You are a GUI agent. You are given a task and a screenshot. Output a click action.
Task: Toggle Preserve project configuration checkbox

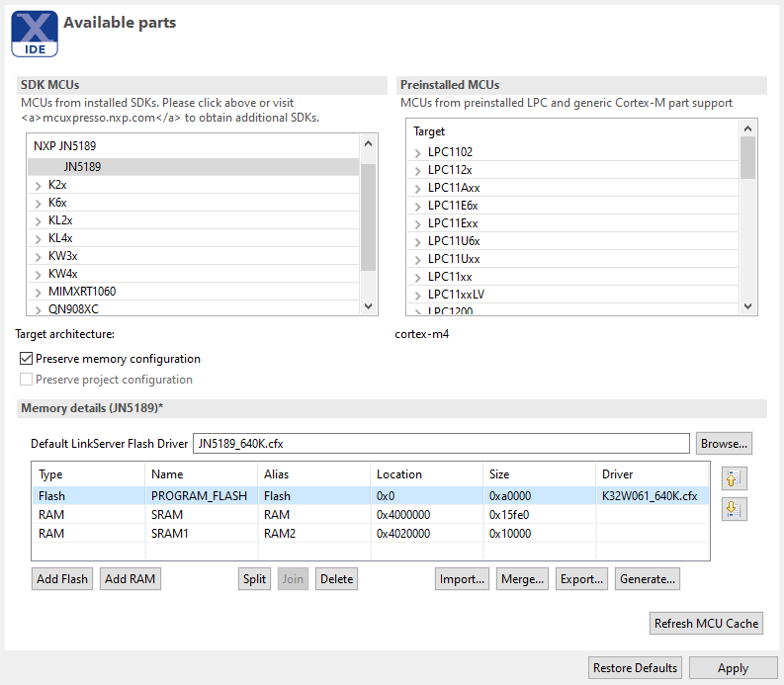coord(26,380)
